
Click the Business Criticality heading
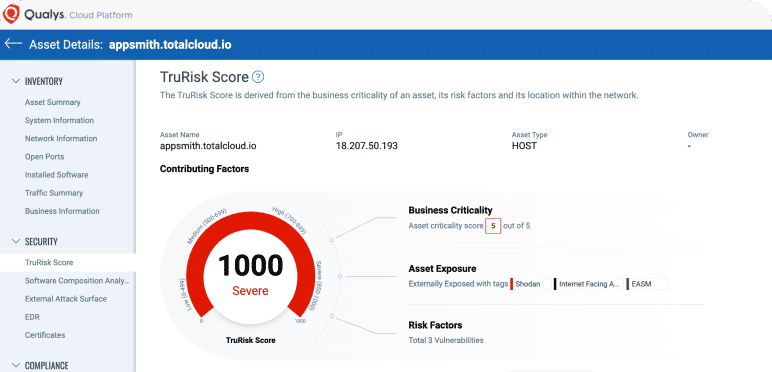(x=450, y=211)
